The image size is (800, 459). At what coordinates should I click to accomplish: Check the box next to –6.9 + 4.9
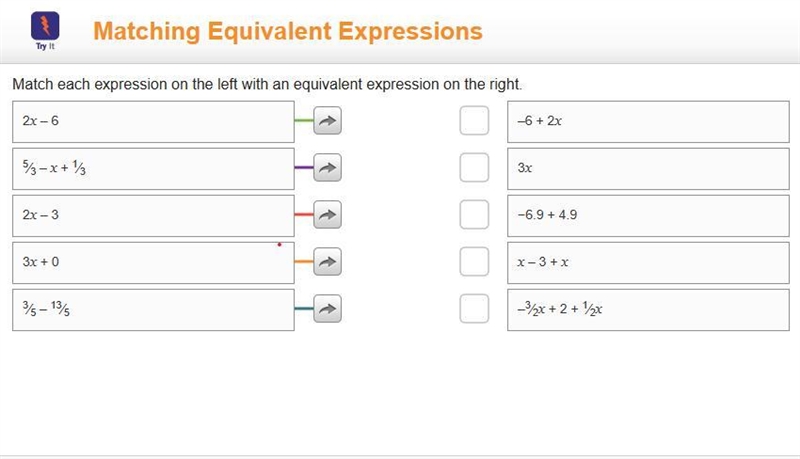click(x=474, y=215)
